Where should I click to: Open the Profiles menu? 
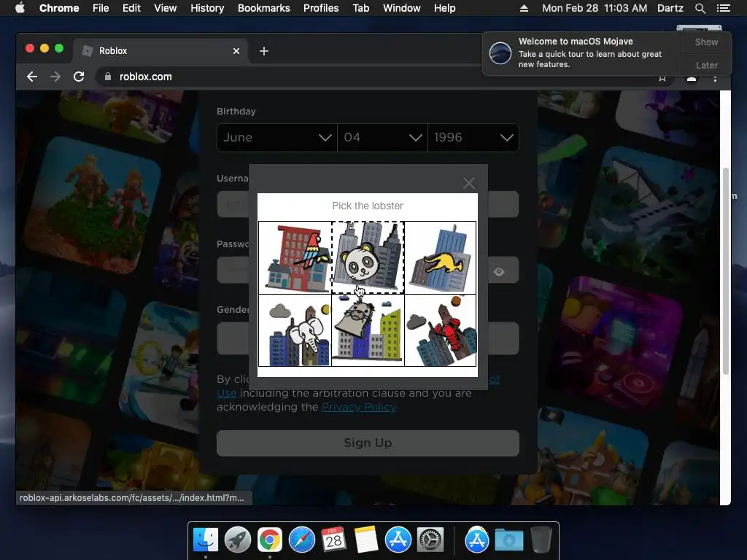coord(321,8)
